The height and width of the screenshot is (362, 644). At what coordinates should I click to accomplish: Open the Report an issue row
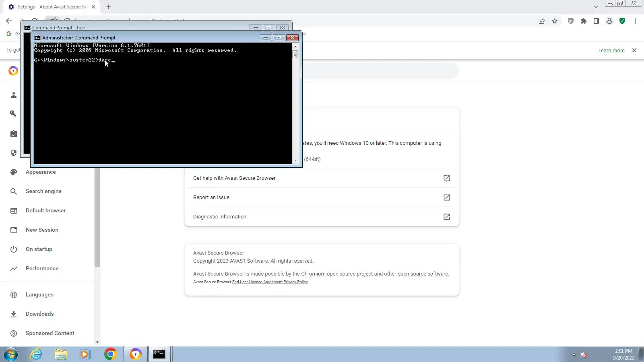322,197
